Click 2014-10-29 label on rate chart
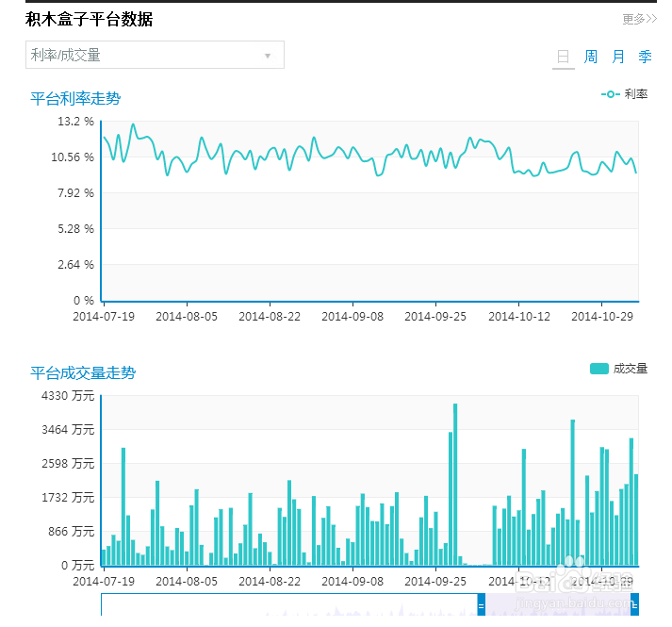This screenshot has height=627, width=672. pos(602,317)
